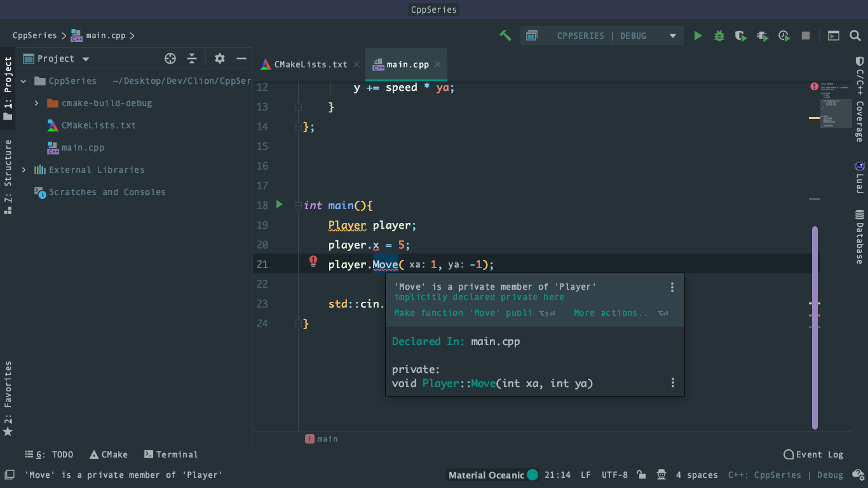Run main from gutter arrow
This screenshot has width=868, height=488.
[279, 205]
